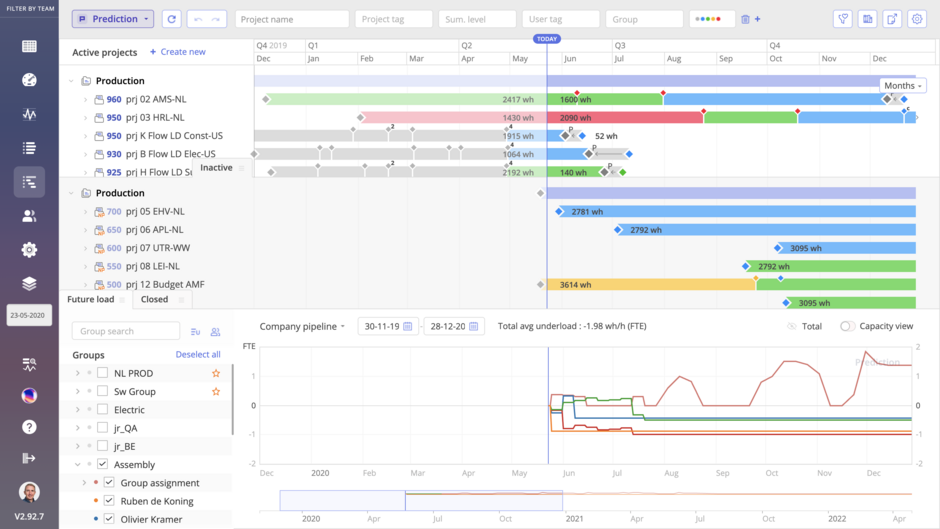Collapse the first Production folder

[x=71, y=80]
